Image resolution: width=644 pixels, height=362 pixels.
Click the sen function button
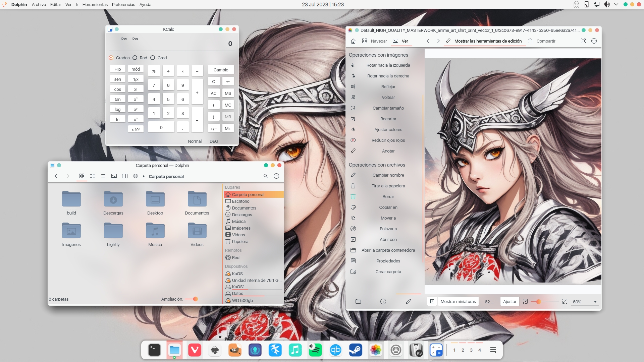click(x=118, y=79)
